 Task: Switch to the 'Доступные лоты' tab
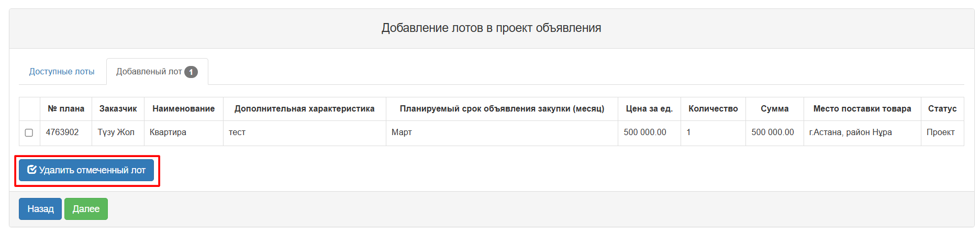(62, 72)
